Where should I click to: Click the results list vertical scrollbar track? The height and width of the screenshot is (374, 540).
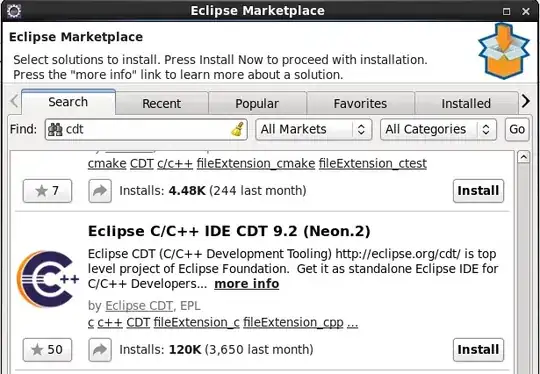pyautogui.click(x=523, y=269)
